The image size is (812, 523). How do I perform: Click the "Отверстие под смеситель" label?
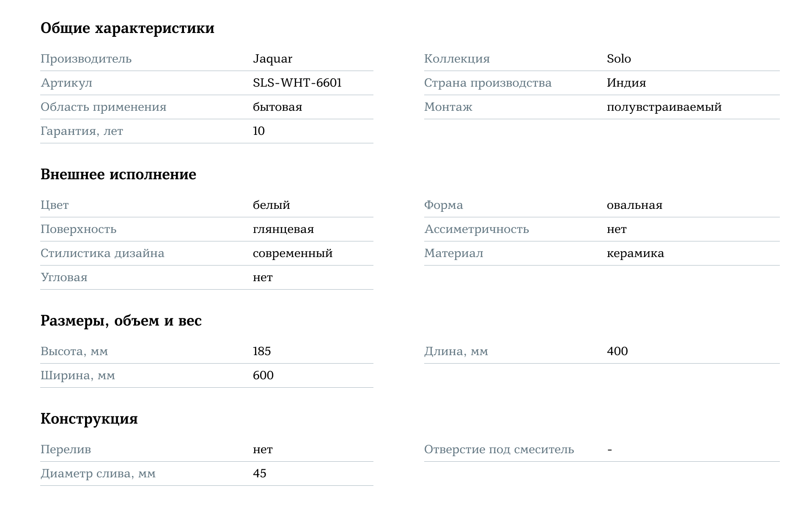[499, 449]
